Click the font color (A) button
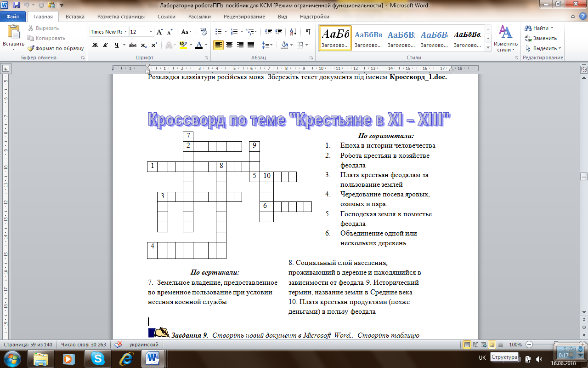 [198, 45]
